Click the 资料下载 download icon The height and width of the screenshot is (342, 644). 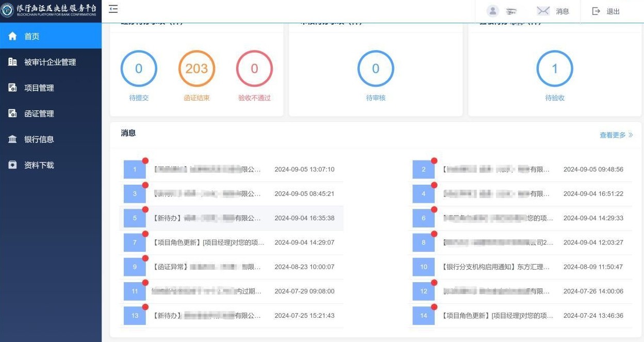pyautogui.click(x=13, y=165)
